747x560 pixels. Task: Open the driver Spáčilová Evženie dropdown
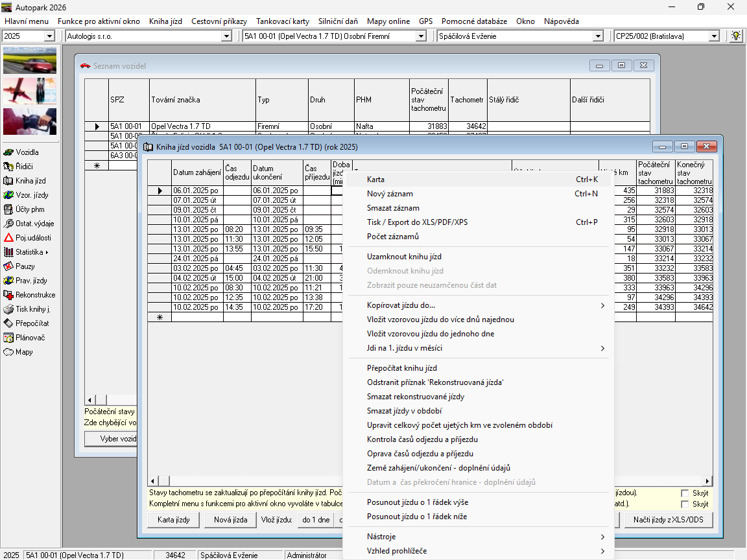[x=598, y=36]
